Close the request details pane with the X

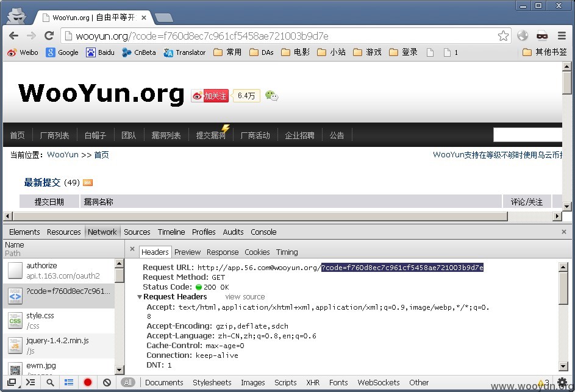(x=132, y=249)
